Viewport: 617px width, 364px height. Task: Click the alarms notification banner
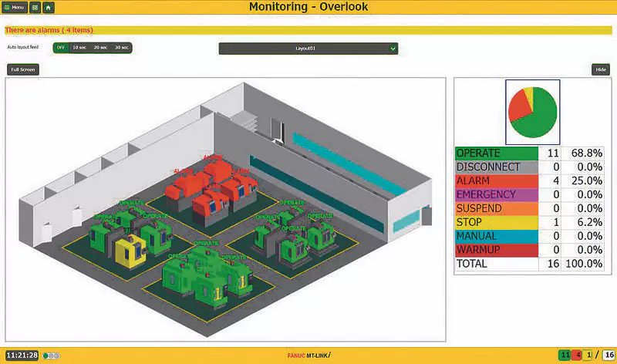[308, 30]
